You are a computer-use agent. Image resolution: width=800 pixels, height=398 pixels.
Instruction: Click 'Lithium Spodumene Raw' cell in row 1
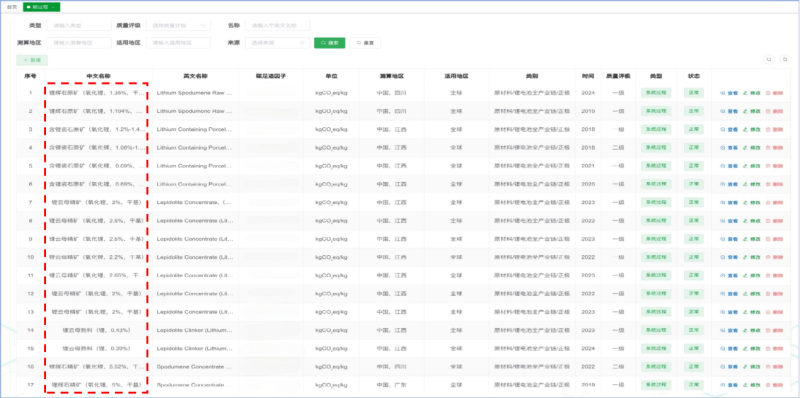tap(194, 93)
